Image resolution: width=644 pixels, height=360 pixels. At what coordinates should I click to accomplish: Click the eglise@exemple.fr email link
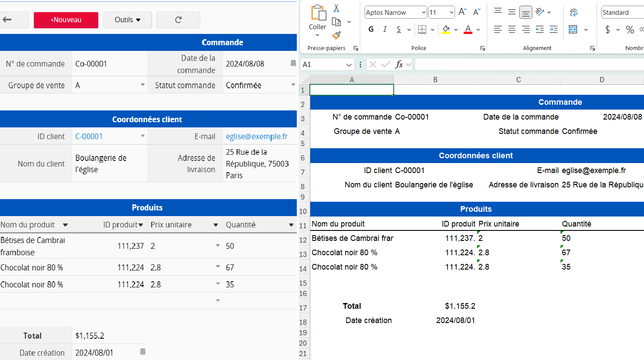click(x=256, y=136)
